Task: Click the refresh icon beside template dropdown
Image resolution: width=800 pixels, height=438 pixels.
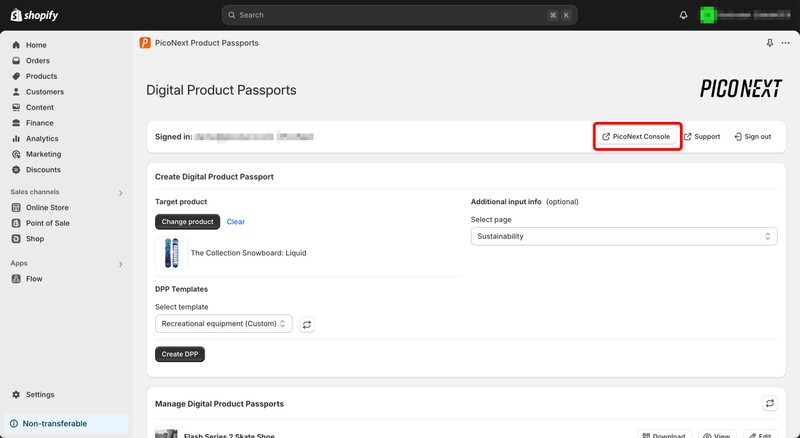Action: click(307, 324)
